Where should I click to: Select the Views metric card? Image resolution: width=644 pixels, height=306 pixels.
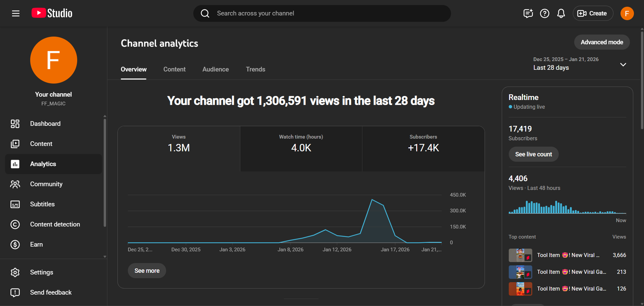[x=179, y=149]
